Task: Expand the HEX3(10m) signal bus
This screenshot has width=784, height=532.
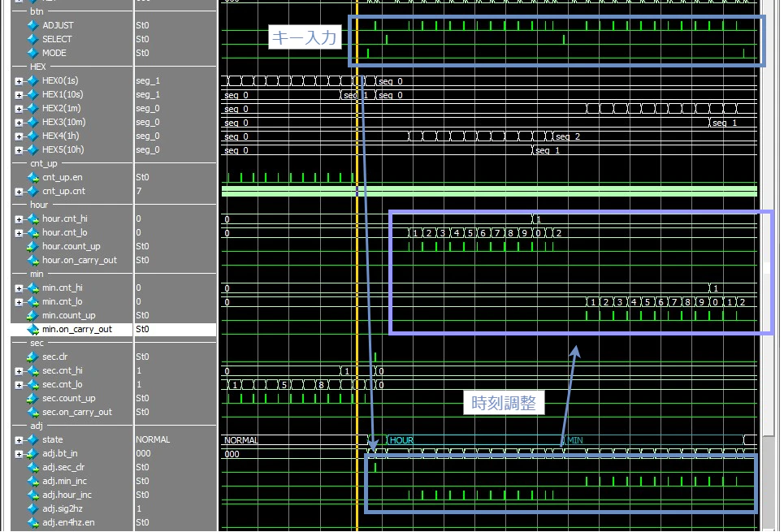Action: pos(19,123)
